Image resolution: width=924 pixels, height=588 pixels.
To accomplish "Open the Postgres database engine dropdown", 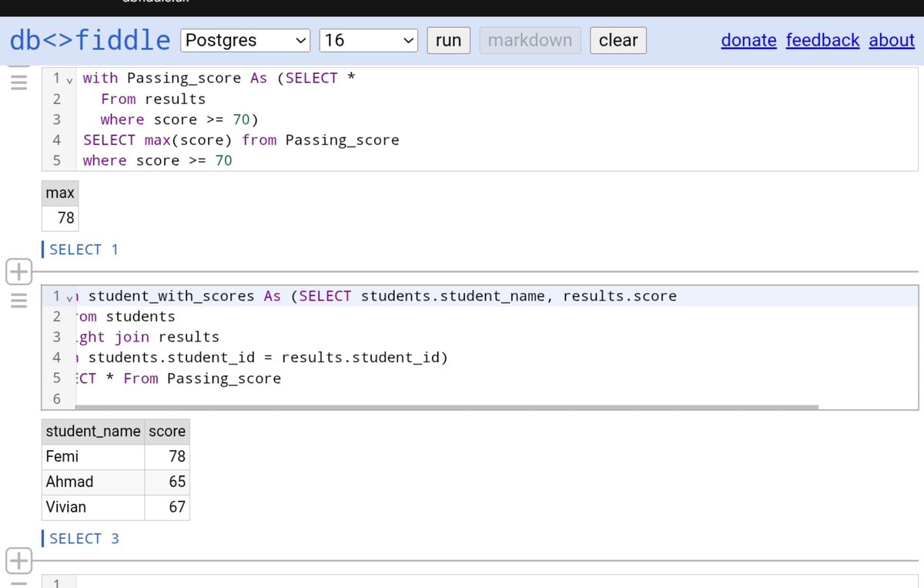I will (245, 40).
